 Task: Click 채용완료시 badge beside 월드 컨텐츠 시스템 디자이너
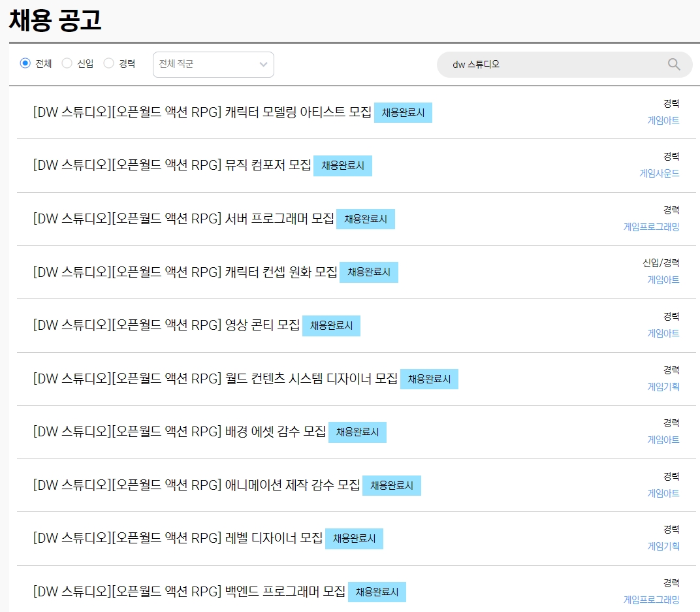pos(429,379)
